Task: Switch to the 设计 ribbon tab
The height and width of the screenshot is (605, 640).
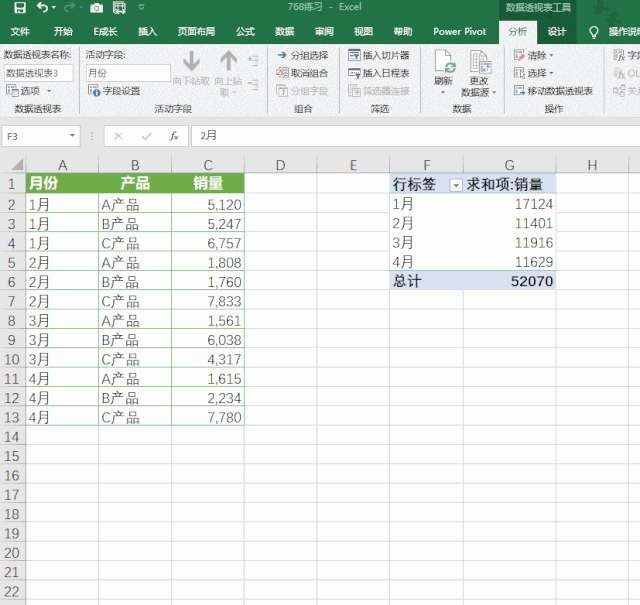Action: 557,31
